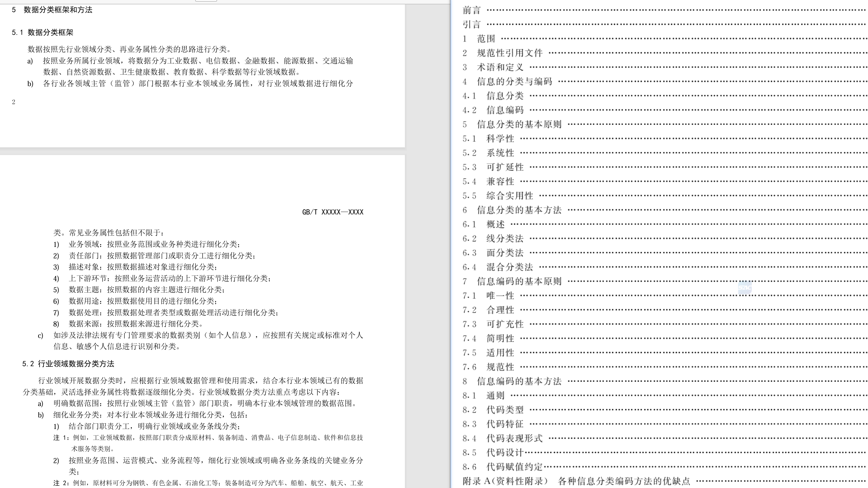Jump to 术语和定义 contents entry
Image resolution: width=868 pixels, height=488 pixels.
500,67
